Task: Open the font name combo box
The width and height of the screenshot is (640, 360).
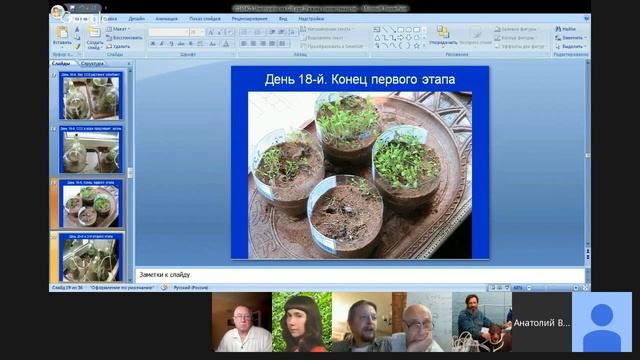Action: pyautogui.click(x=169, y=32)
